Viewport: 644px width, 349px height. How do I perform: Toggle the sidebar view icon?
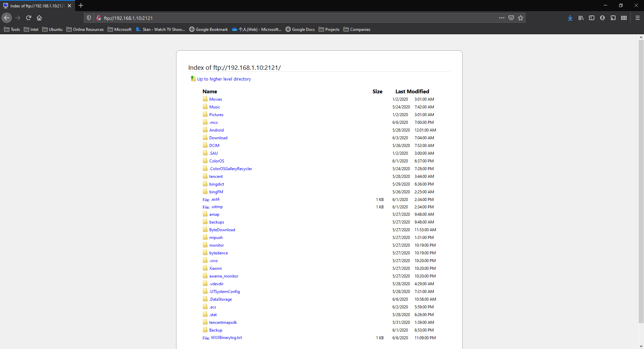[x=592, y=18]
